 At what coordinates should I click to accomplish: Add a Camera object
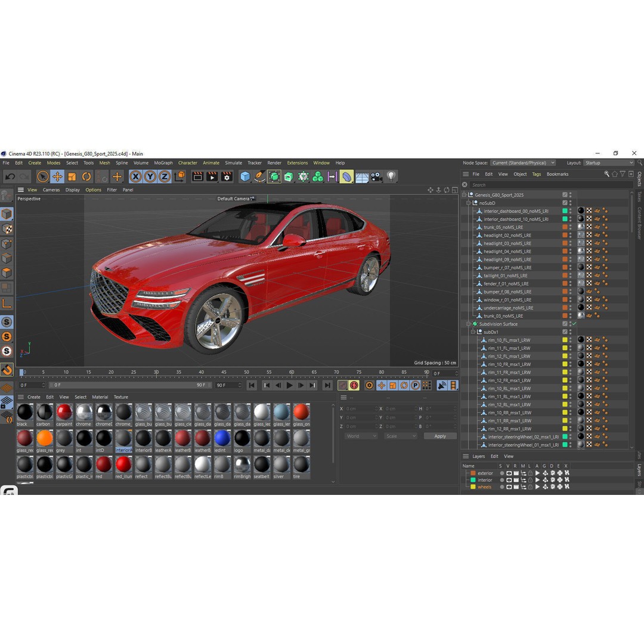pos(376,177)
